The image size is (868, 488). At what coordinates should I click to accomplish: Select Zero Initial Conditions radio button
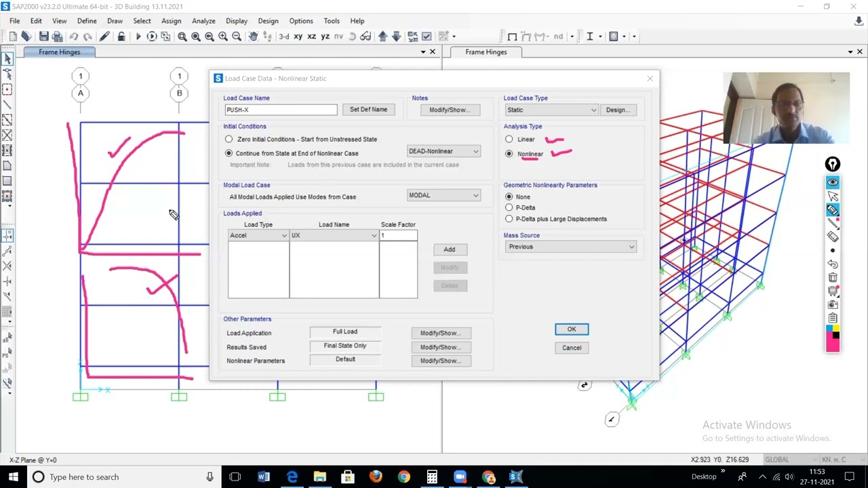pos(229,139)
